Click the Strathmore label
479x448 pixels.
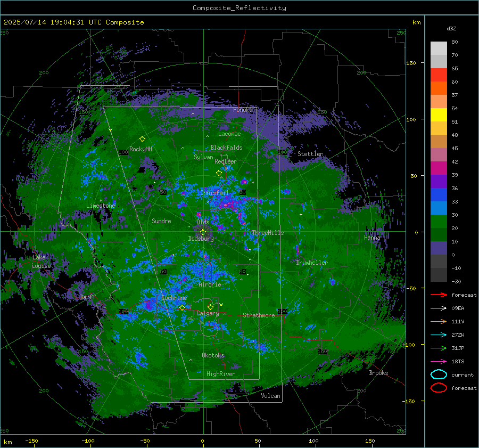point(259,315)
